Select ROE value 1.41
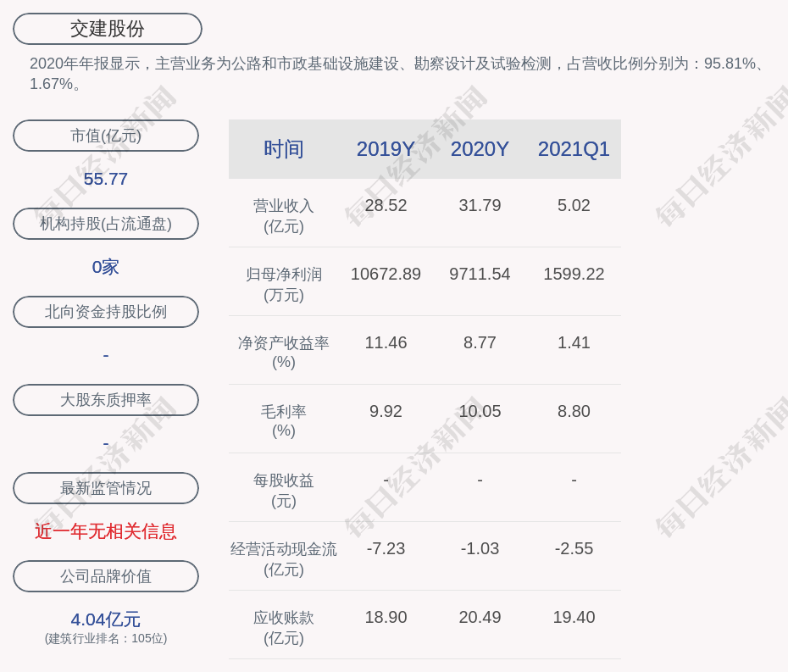This screenshot has height=672, width=788. tap(574, 343)
